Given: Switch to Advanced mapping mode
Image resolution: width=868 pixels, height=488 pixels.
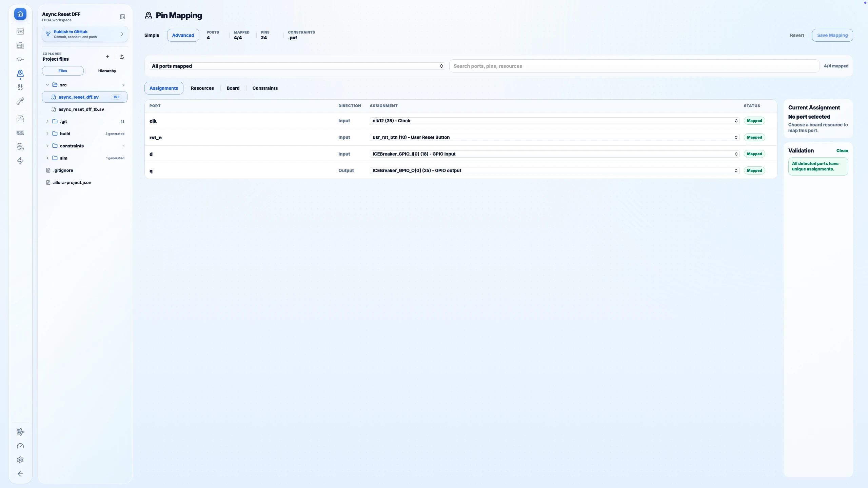Looking at the screenshot, I should click(x=183, y=35).
